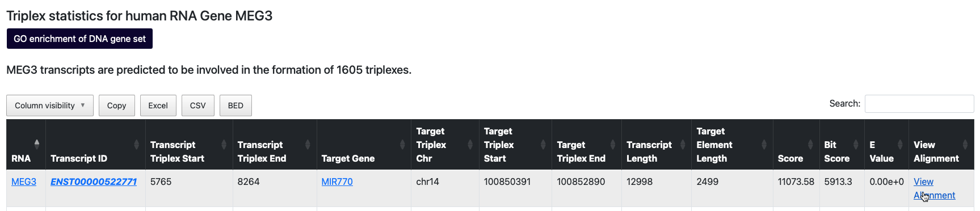Focus the Search input field
The image size is (980, 211).
pos(919,104)
